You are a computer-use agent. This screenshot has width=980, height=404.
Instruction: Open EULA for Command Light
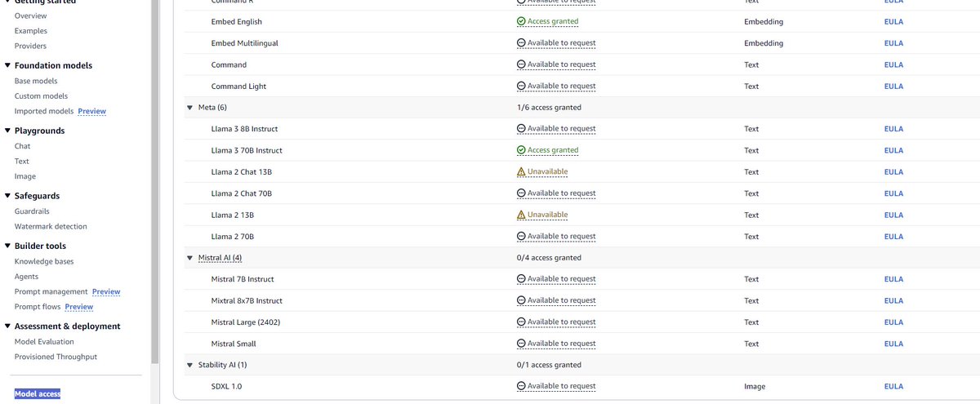tap(893, 86)
